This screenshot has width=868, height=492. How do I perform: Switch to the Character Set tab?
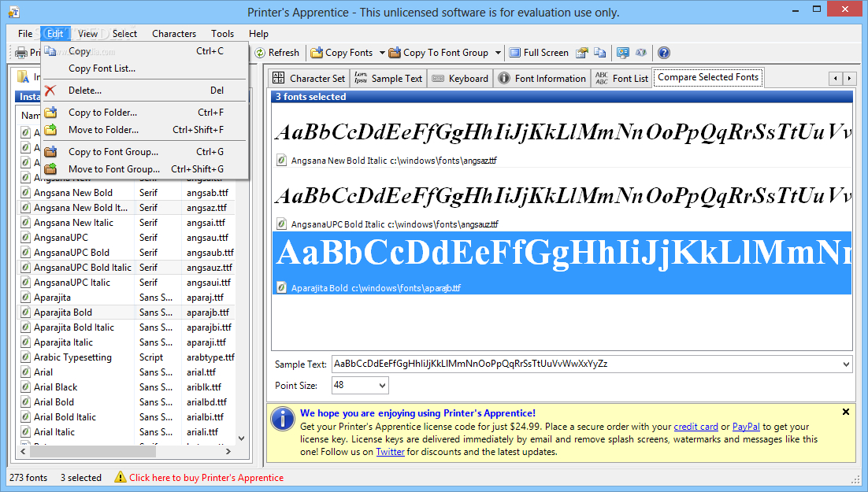[x=310, y=79]
